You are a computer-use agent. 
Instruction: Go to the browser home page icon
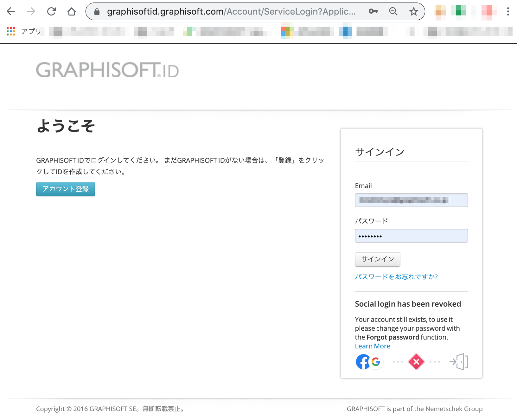(72, 12)
